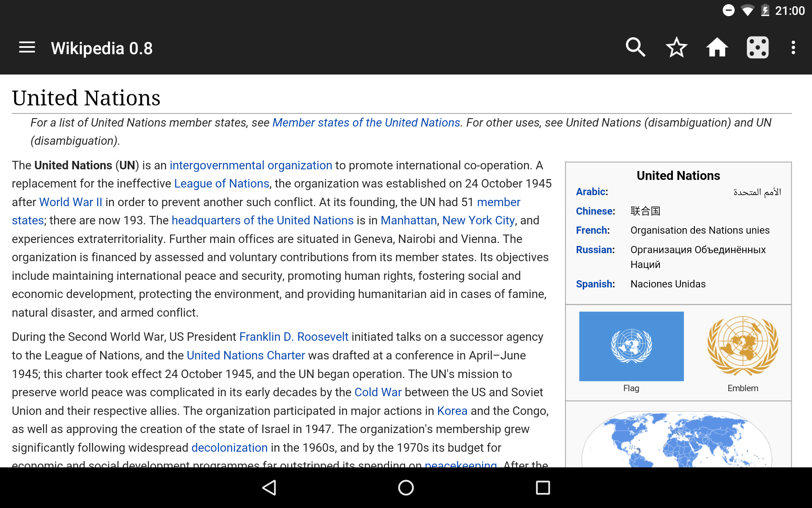
Task: Open the Cold War link
Action: (378, 392)
